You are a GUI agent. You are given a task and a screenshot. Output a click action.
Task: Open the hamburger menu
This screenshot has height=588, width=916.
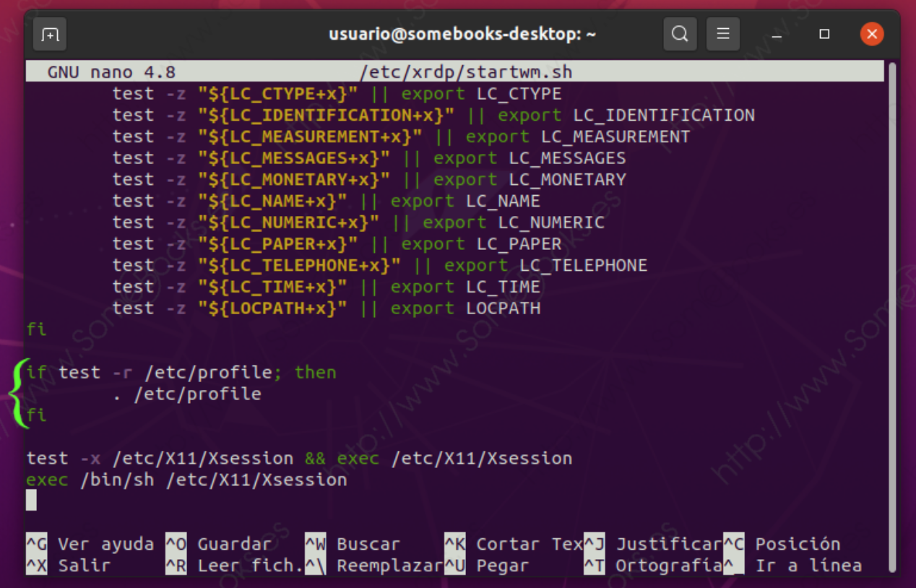tap(722, 34)
